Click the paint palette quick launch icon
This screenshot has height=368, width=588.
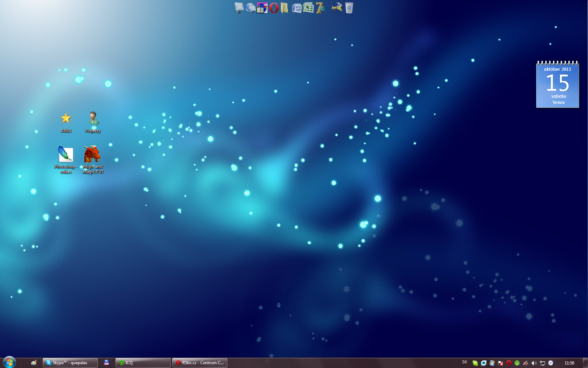point(34,363)
